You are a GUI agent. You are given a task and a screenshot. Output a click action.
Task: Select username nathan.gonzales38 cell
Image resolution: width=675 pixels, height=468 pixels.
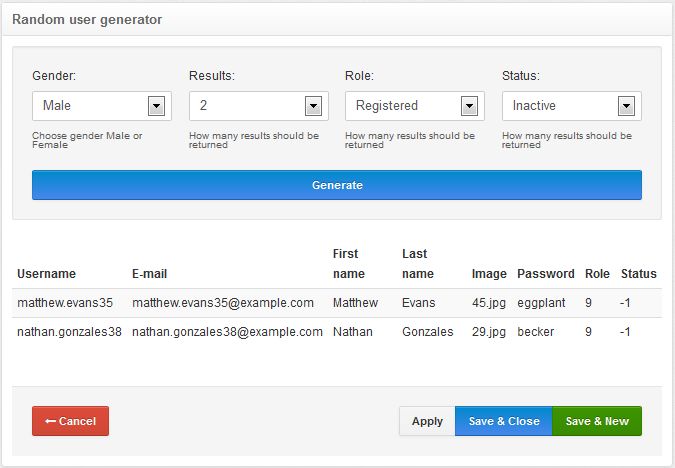69,332
